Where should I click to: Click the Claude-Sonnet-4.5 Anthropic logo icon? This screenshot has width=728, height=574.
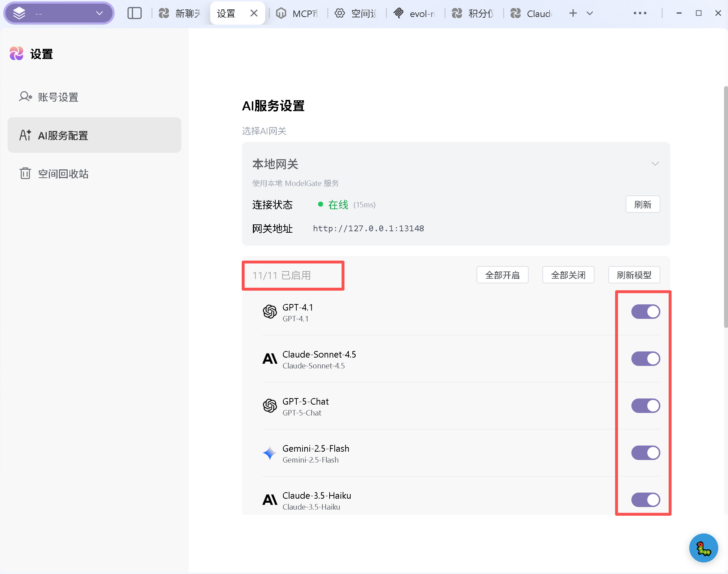coord(270,359)
